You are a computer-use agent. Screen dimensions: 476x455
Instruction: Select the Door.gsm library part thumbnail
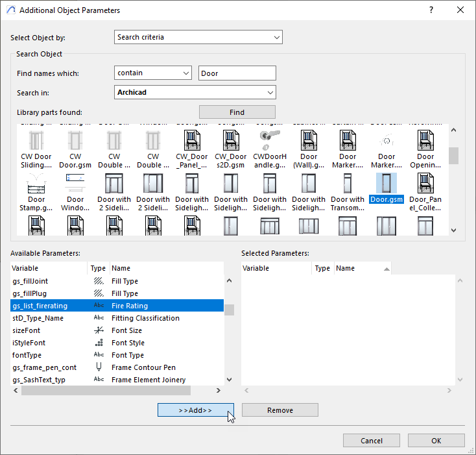(387, 184)
